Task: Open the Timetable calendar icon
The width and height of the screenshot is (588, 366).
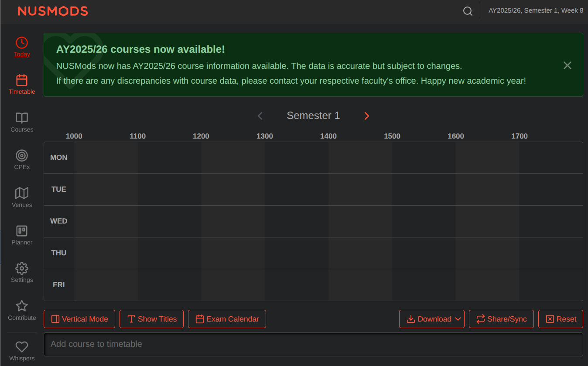Action: tap(22, 81)
